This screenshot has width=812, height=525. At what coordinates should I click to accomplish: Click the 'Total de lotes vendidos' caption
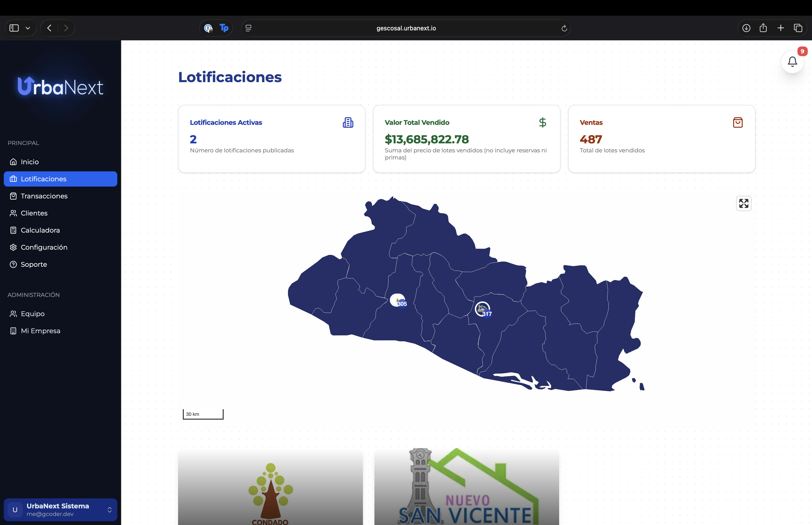tap(612, 150)
